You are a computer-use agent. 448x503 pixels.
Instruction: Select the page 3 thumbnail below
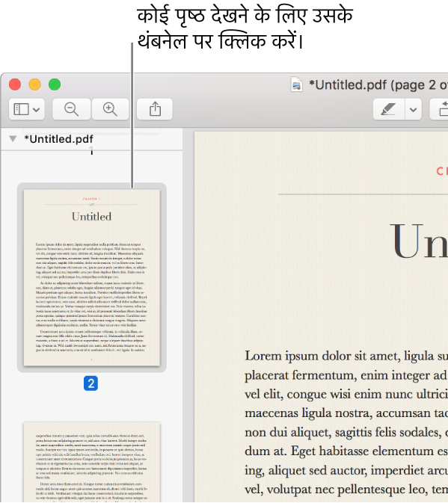[92, 462]
